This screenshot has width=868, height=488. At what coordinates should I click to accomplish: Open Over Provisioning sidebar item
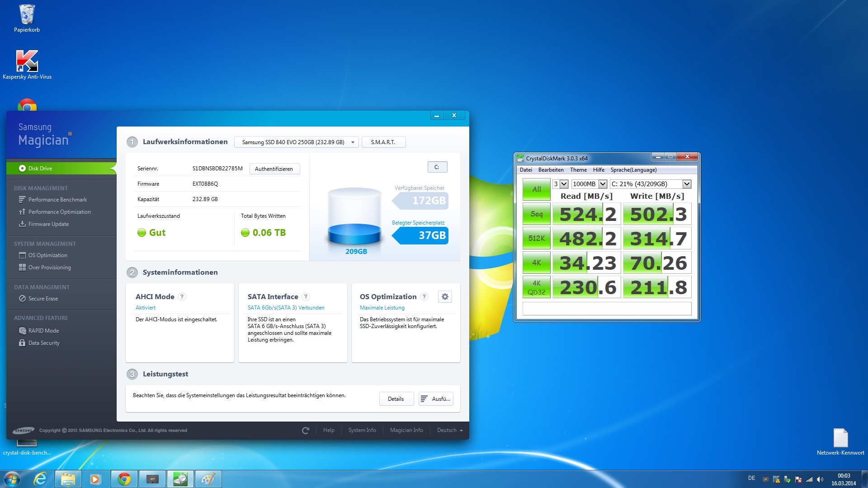point(49,267)
